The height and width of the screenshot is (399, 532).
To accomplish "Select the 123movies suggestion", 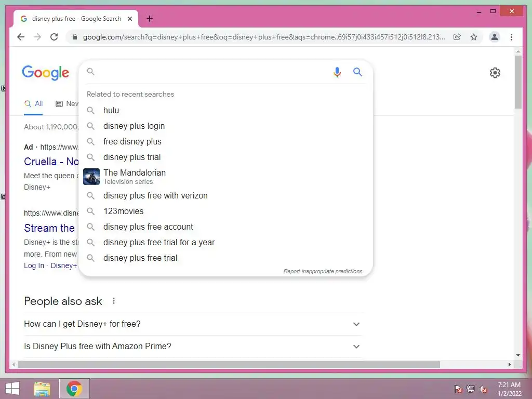I will (x=225, y=211).
